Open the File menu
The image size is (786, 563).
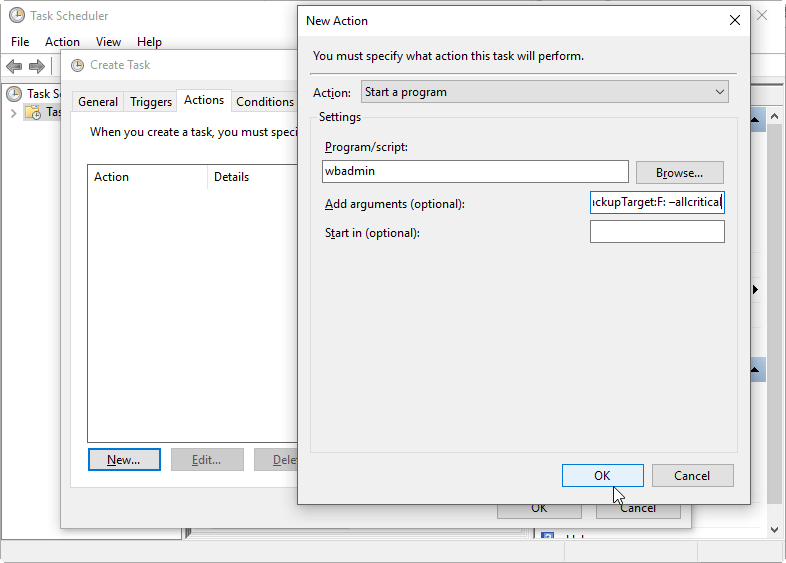pyautogui.click(x=20, y=42)
